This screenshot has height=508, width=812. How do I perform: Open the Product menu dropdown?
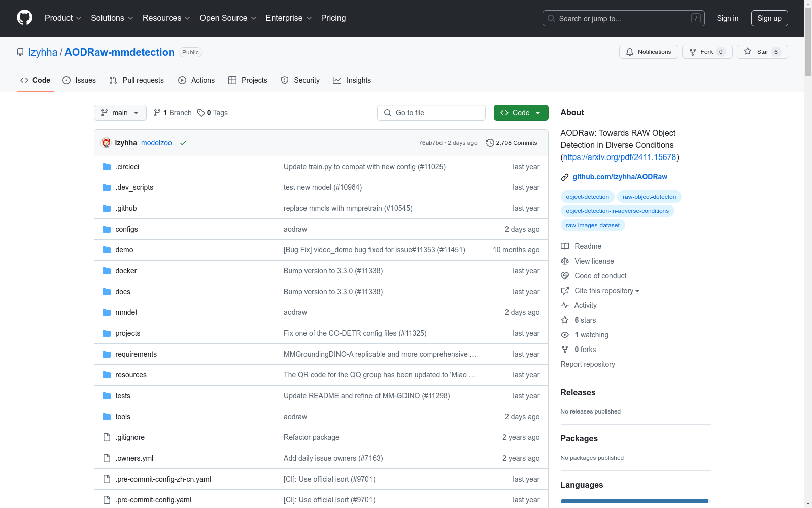coord(63,18)
